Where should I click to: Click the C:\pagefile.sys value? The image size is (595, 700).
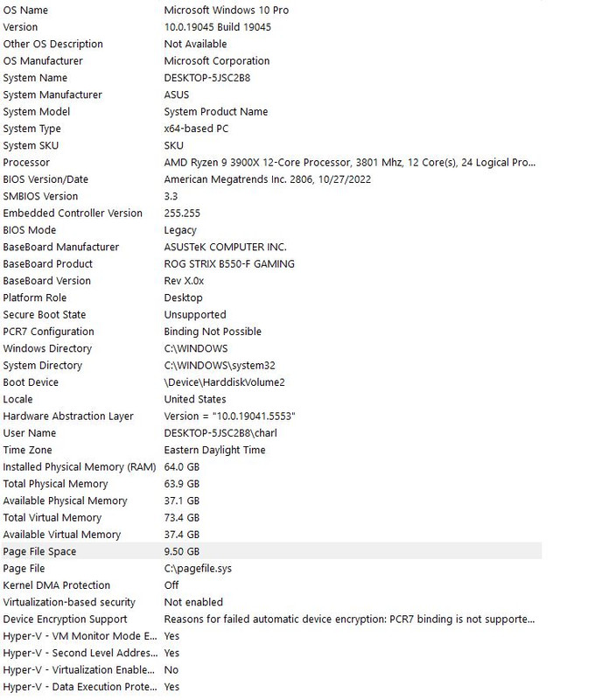point(198,569)
